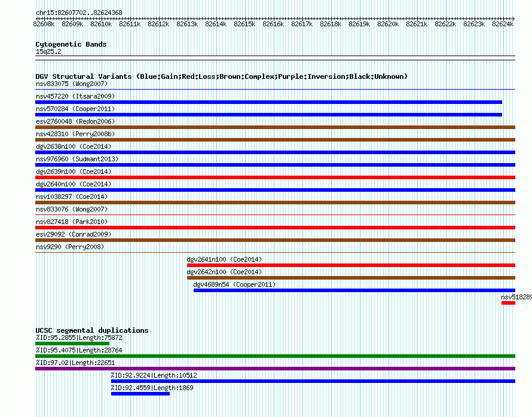Select the purple bar under Length:22651
532x417 pixels.
(x=275, y=369)
